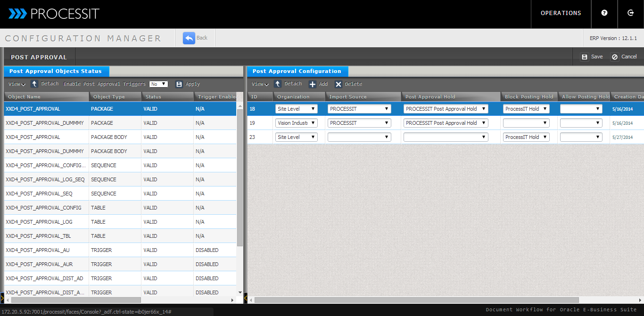Click the Save disk icon

point(585,57)
